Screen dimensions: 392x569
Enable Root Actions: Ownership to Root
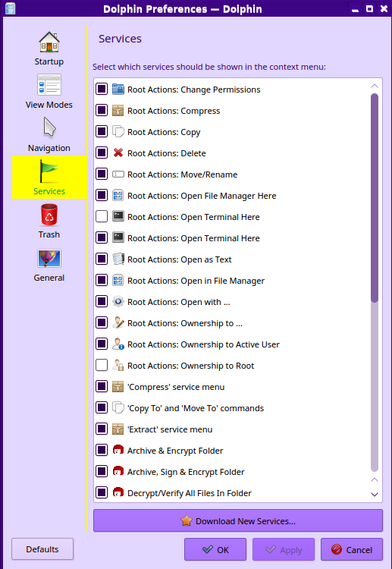pos(102,365)
